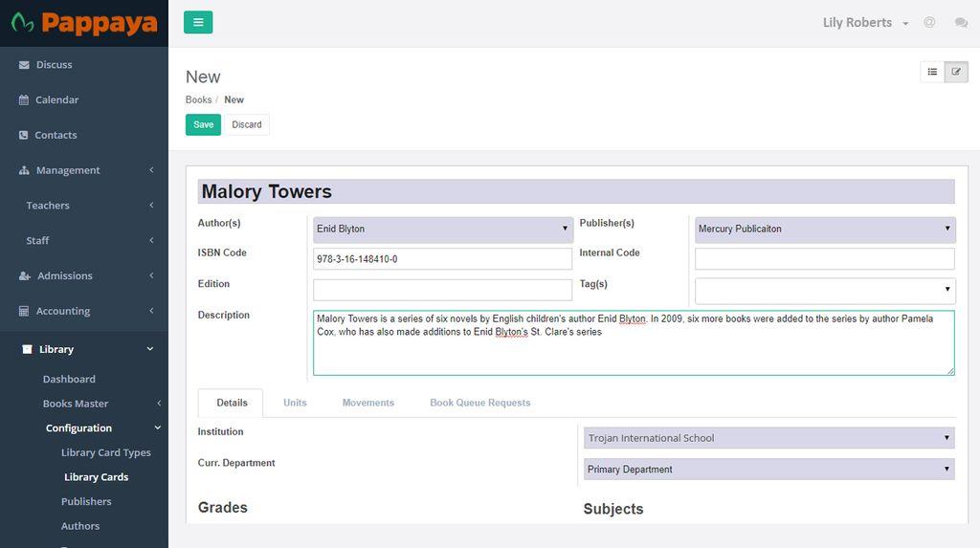Click the Internal Code input field

coord(825,259)
